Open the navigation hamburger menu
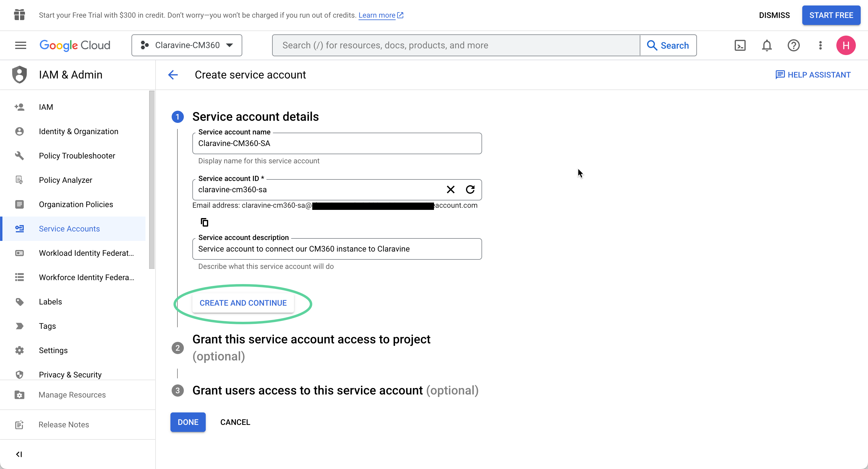This screenshot has height=469, width=868. [20, 45]
